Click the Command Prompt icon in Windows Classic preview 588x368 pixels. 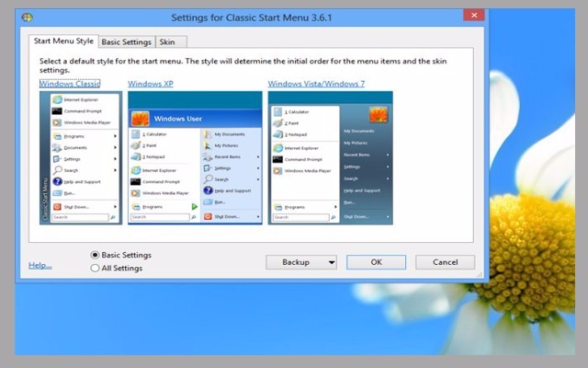click(x=57, y=109)
